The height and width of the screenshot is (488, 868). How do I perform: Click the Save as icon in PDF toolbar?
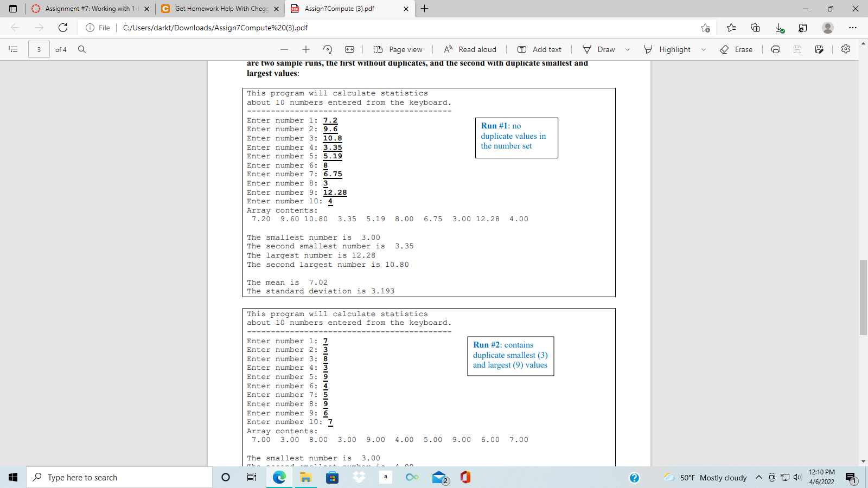(x=819, y=49)
